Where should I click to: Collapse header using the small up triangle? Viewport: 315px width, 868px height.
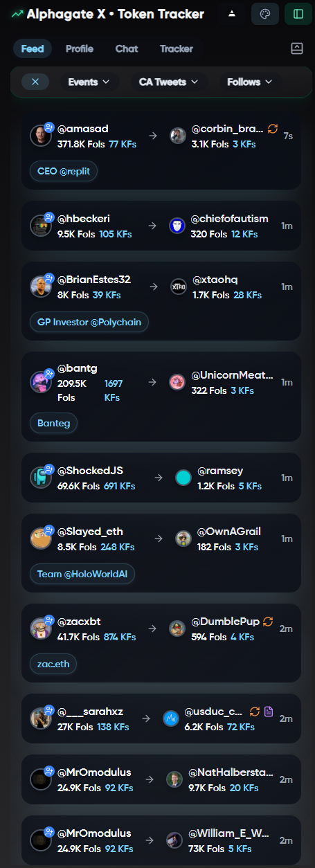point(232,14)
